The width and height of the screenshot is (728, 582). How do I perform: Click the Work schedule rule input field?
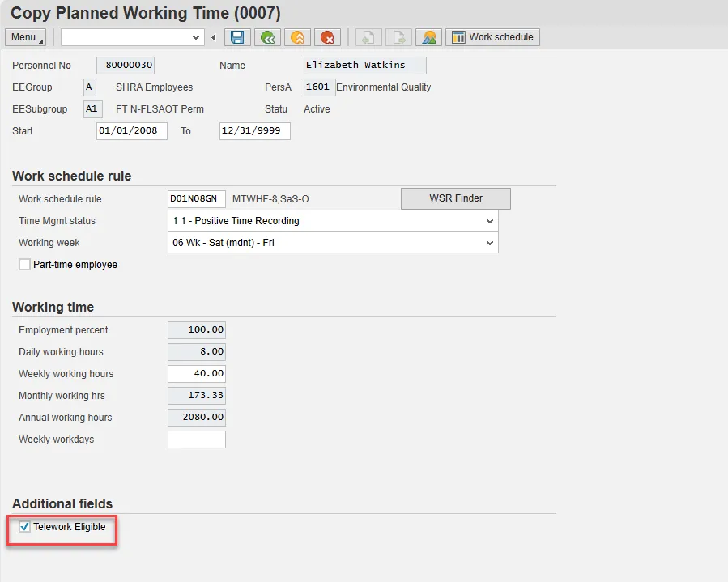tap(196, 199)
